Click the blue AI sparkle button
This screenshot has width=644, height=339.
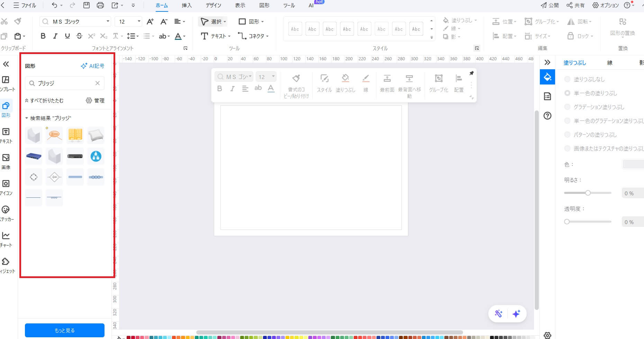click(516, 314)
